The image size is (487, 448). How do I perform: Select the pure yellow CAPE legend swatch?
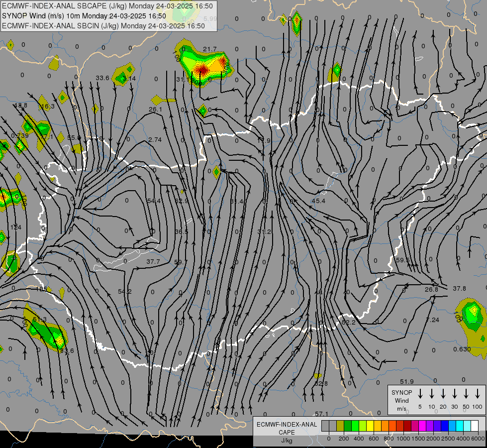(370, 426)
